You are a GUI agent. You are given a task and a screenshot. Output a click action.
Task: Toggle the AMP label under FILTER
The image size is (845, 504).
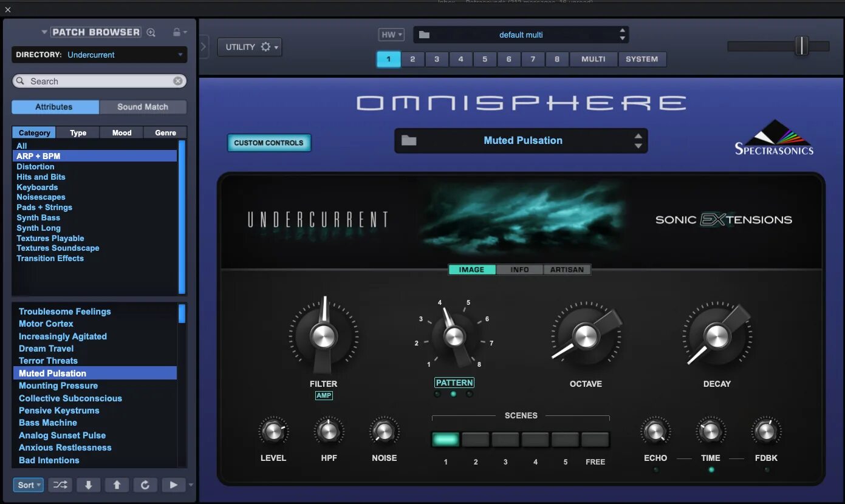pos(324,395)
